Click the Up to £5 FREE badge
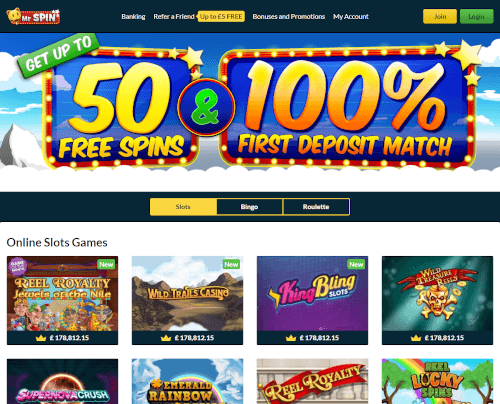 [221, 16]
